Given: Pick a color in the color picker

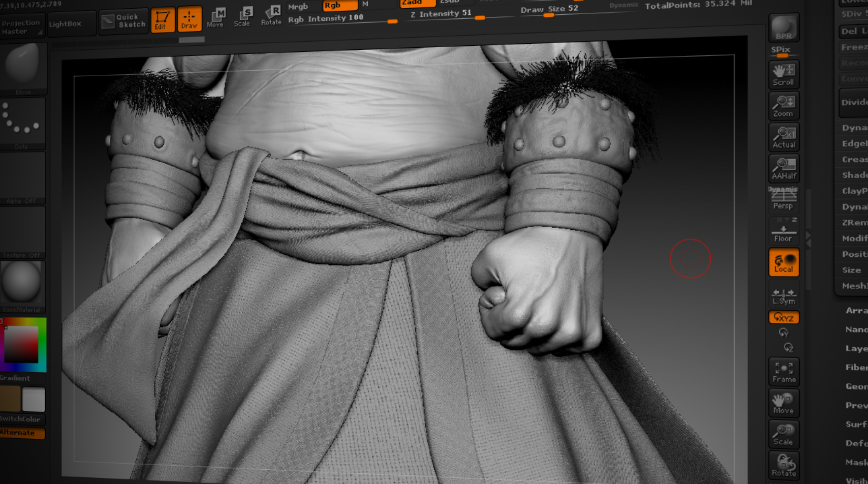Looking at the screenshot, I should coord(23,344).
